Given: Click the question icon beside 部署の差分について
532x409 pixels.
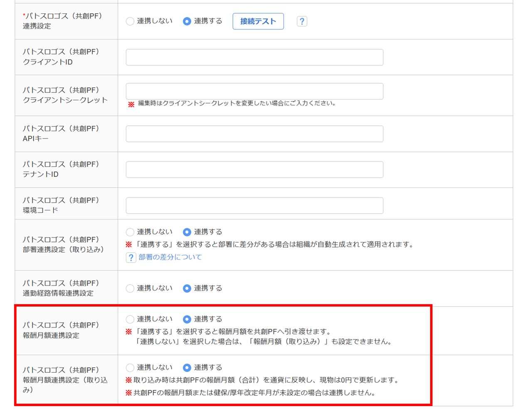Looking at the screenshot, I should [131, 258].
